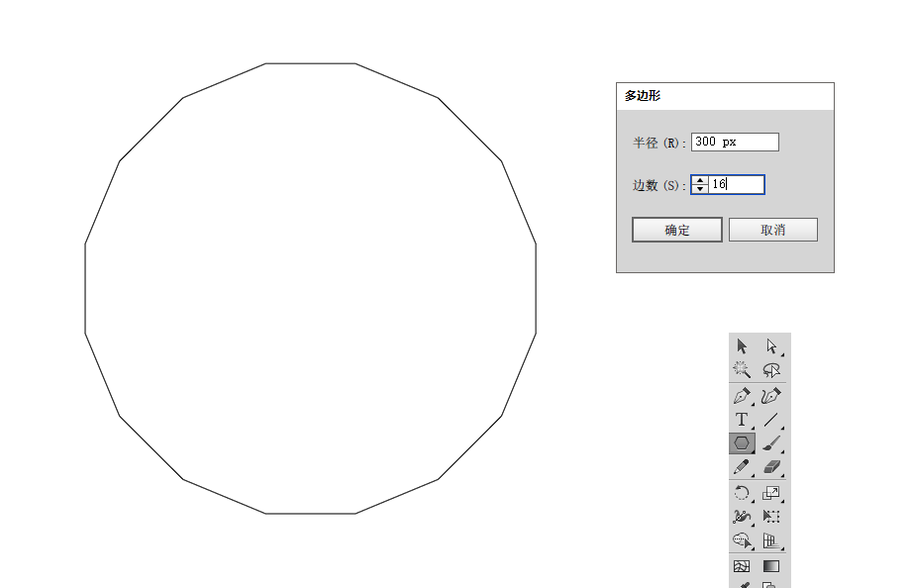Pick the Magic Wand tool

click(x=742, y=369)
